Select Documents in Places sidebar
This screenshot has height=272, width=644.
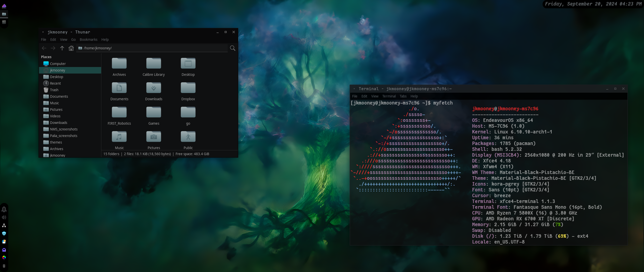click(70, 96)
